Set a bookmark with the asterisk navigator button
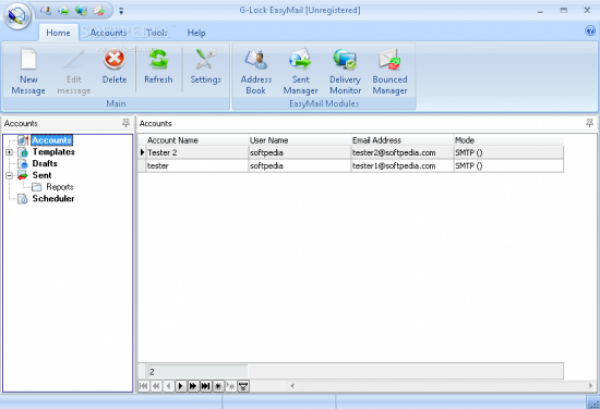 (218, 386)
